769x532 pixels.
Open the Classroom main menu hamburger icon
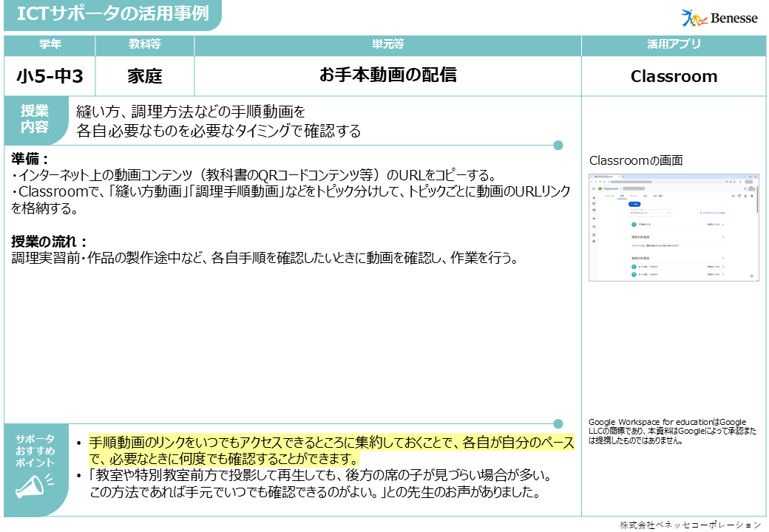(x=593, y=188)
